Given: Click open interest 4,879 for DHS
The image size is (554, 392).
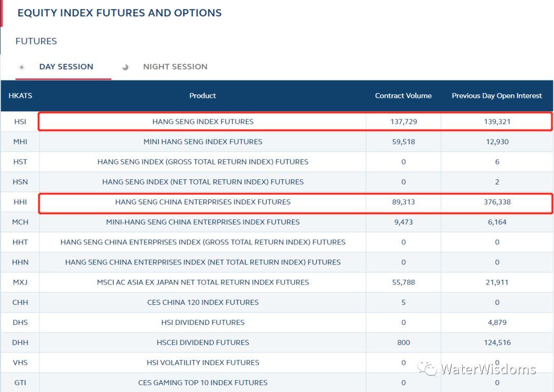Looking at the screenshot, I should [497, 323].
